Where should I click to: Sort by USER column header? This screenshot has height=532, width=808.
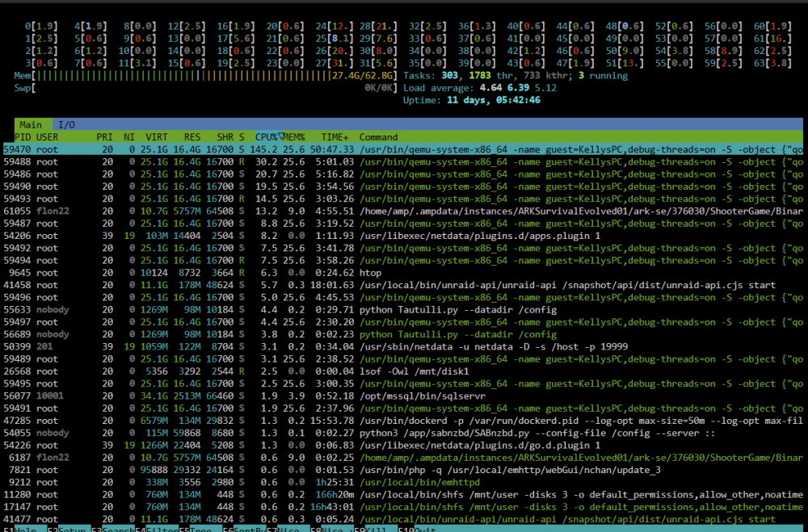coord(48,137)
